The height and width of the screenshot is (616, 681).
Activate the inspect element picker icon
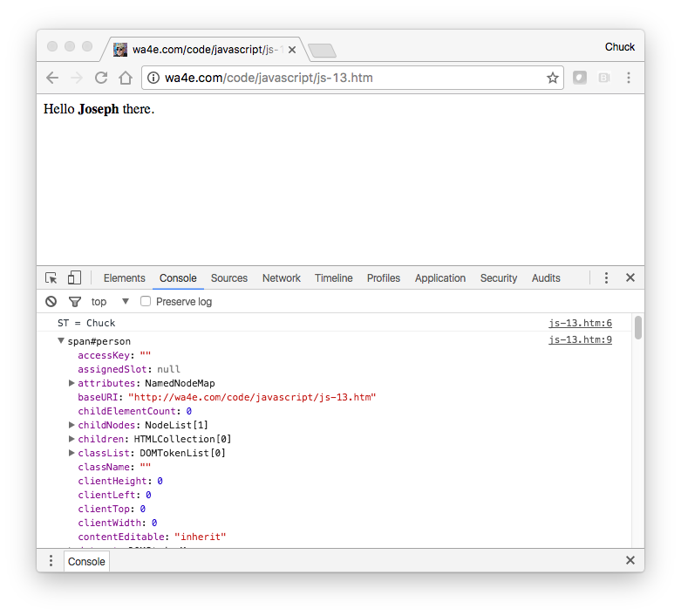pyautogui.click(x=51, y=277)
